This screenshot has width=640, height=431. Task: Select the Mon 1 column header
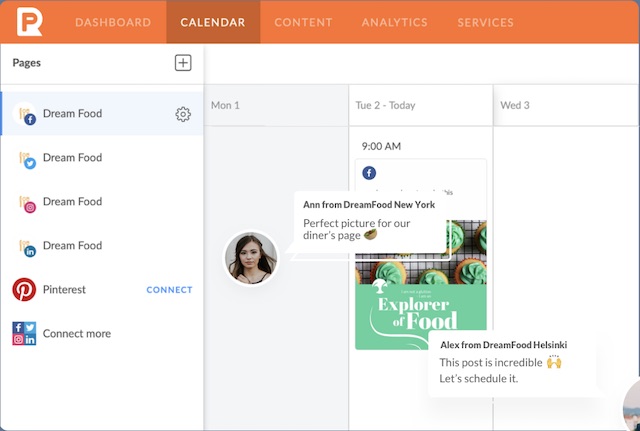(276, 105)
